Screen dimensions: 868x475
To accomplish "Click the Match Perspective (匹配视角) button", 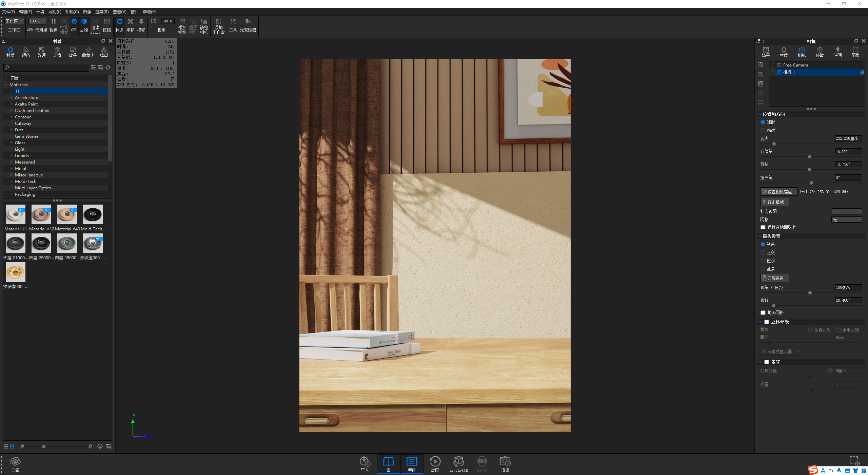I will 775,278.
